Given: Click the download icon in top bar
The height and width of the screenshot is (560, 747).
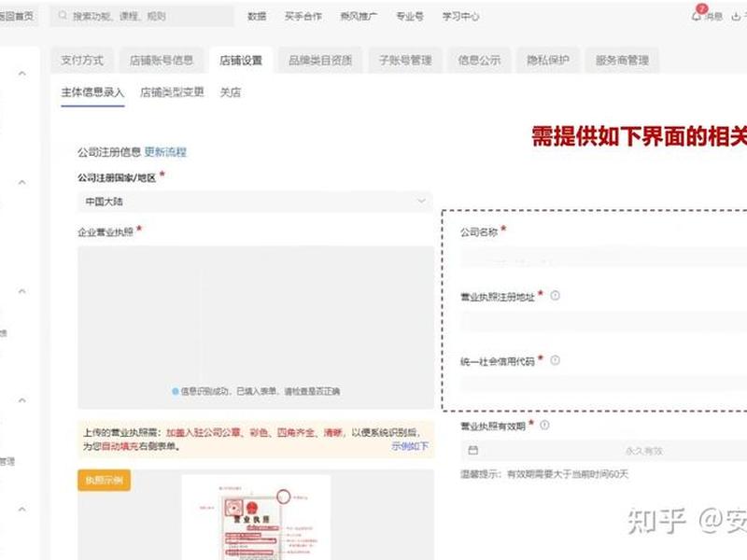Looking at the screenshot, I should [x=736, y=16].
